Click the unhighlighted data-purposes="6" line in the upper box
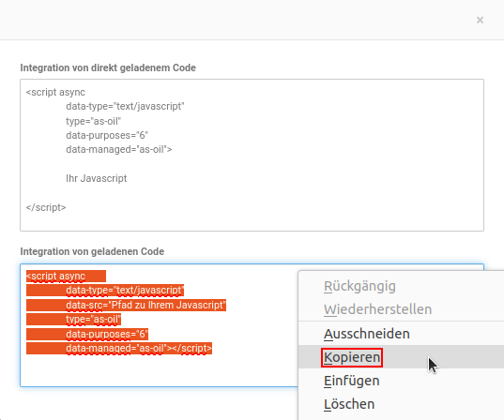The height and width of the screenshot is (420, 504). coord(107,135)
